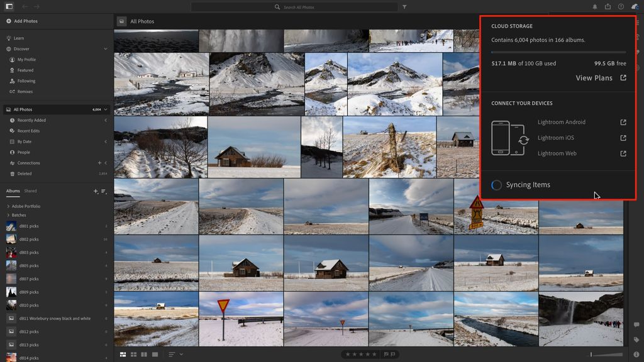This screenshot has width=644, height=362.
Task: Open the notifications bell icon
Action: click(596, 7)
